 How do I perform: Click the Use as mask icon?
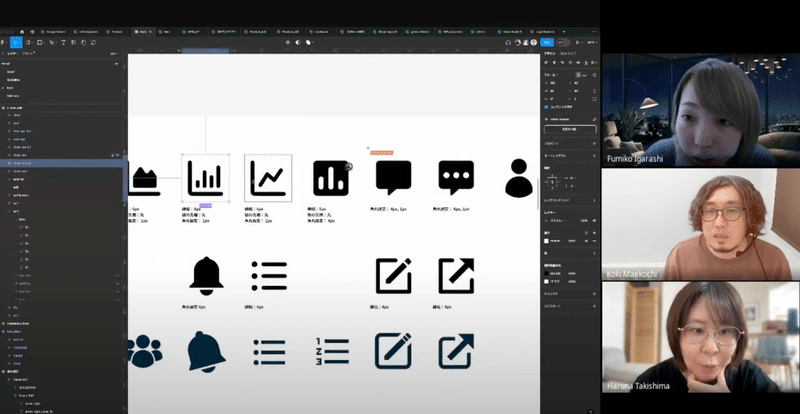[298, 42]
